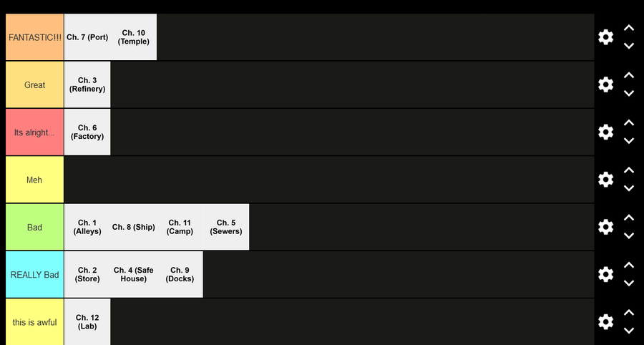Open REALLY Bad row settings gear

(605, 274)
